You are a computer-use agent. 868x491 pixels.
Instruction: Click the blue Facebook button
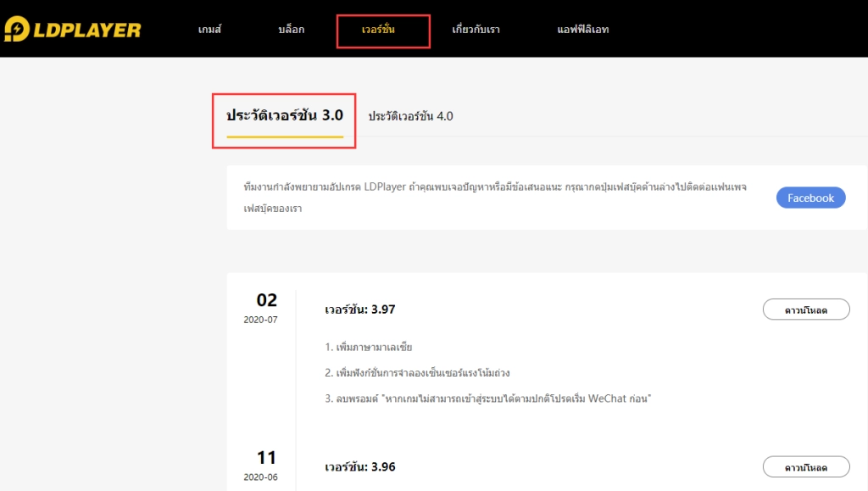[810, 198]
